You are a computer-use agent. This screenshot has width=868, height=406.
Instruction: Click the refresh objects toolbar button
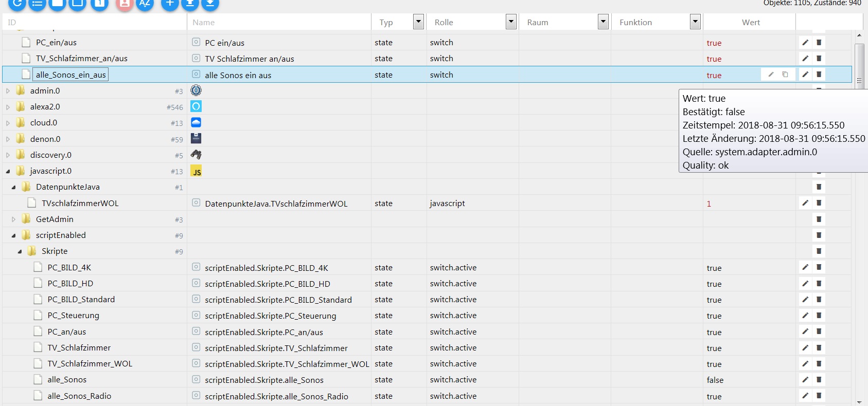(x=17, y=3)
